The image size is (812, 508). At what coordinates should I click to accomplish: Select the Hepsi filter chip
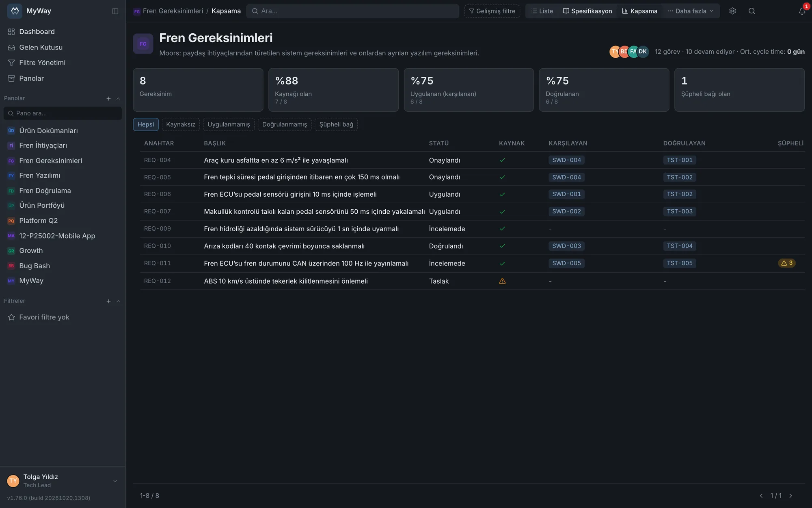(x=146, y=124)
